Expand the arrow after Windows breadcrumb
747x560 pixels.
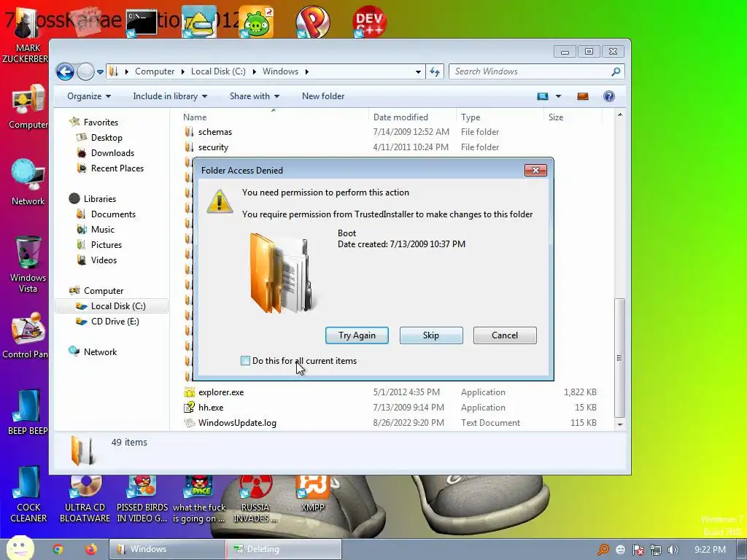[x=307, y=71]
